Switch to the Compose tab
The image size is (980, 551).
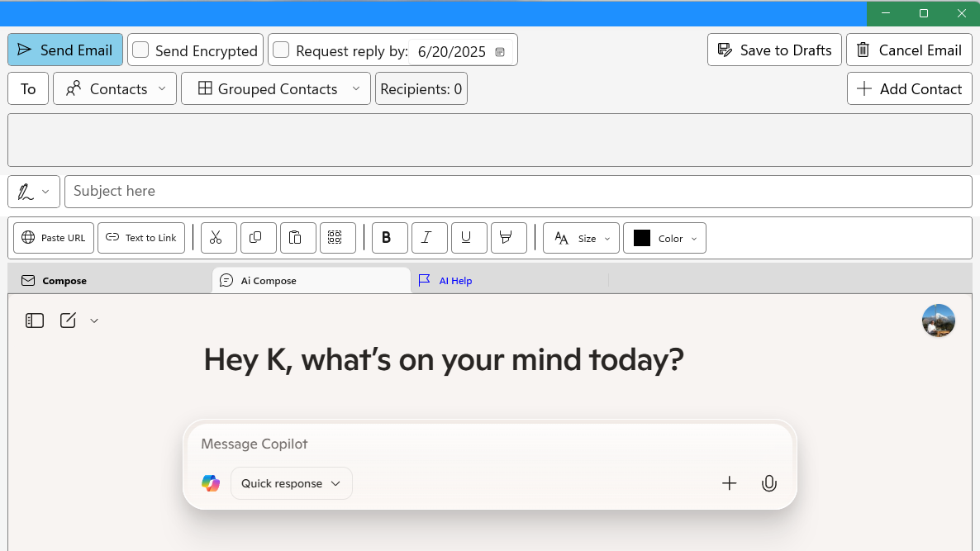[x=64, y=281]
